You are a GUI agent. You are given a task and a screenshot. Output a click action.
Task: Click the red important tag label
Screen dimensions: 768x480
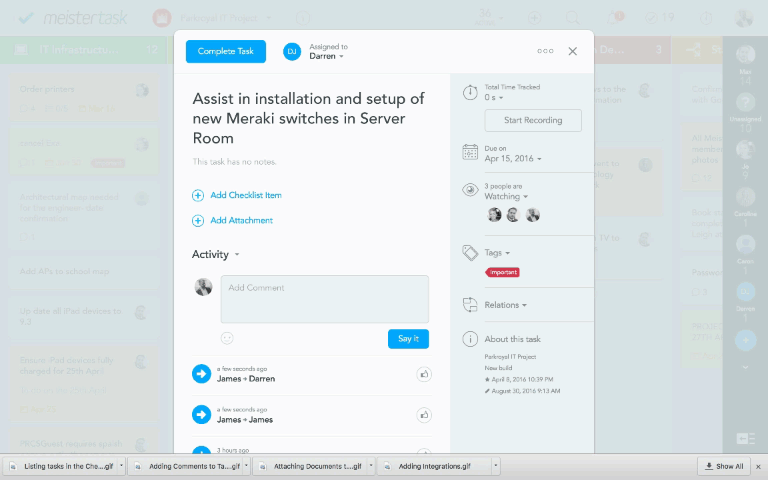tap(503, 272)
